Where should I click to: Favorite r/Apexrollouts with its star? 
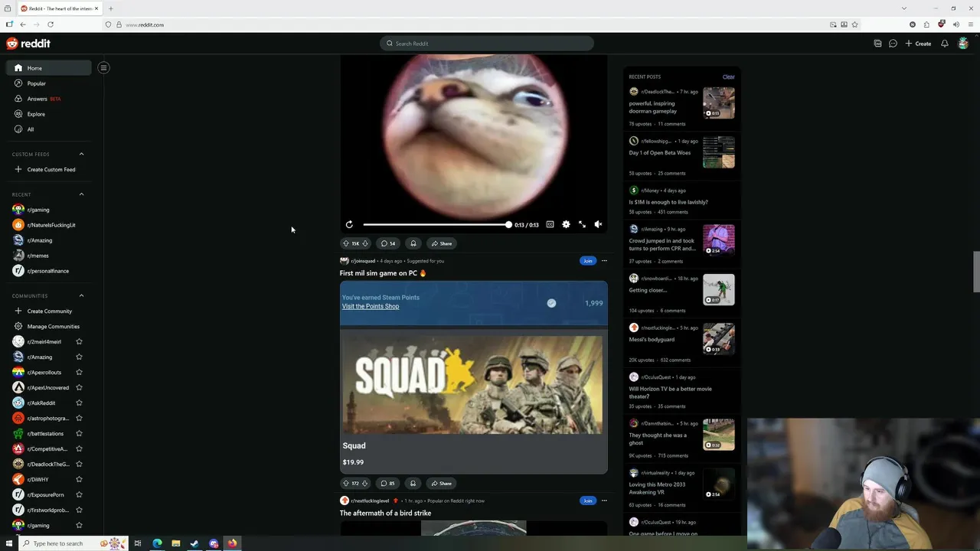coord(79,372)
